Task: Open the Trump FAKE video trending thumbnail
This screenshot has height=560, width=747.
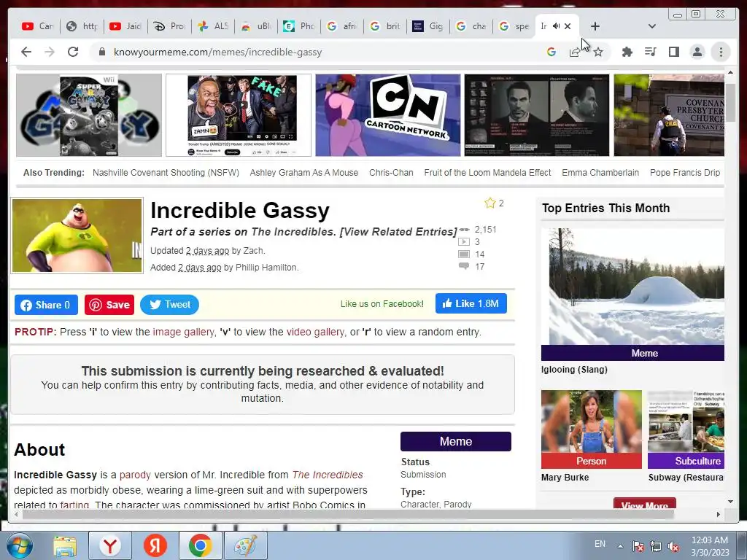Action: (x=239, y=114)
